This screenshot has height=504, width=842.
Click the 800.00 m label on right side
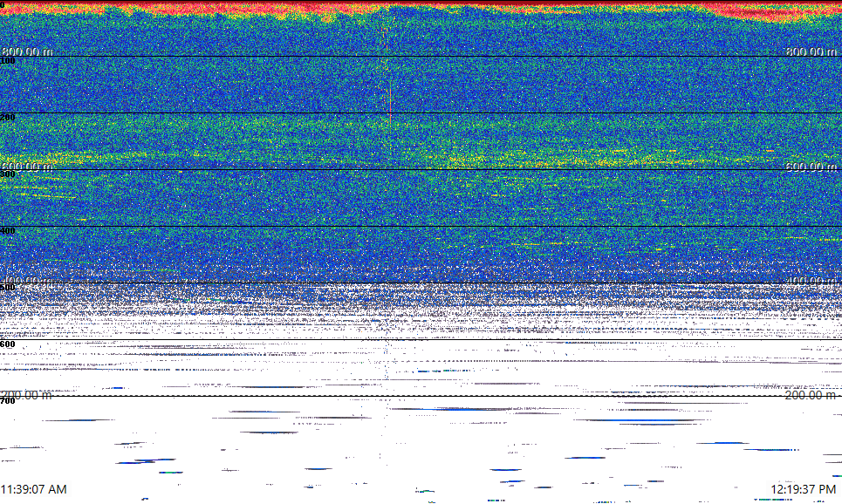[x=811, y=51]
